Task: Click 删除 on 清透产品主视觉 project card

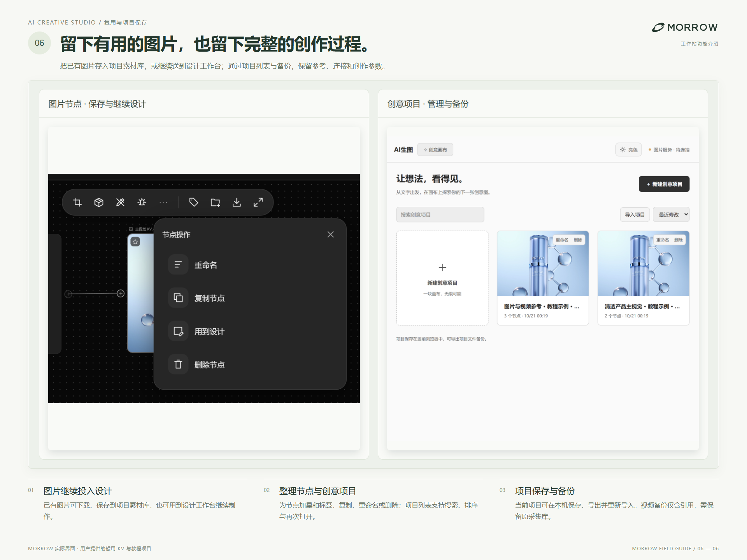Action: 679,240
